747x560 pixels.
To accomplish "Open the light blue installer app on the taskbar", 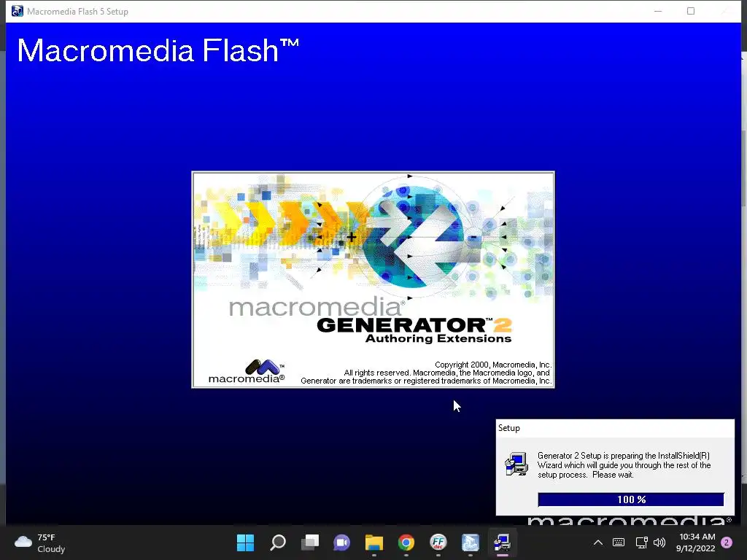I will [x=471, y=542].
